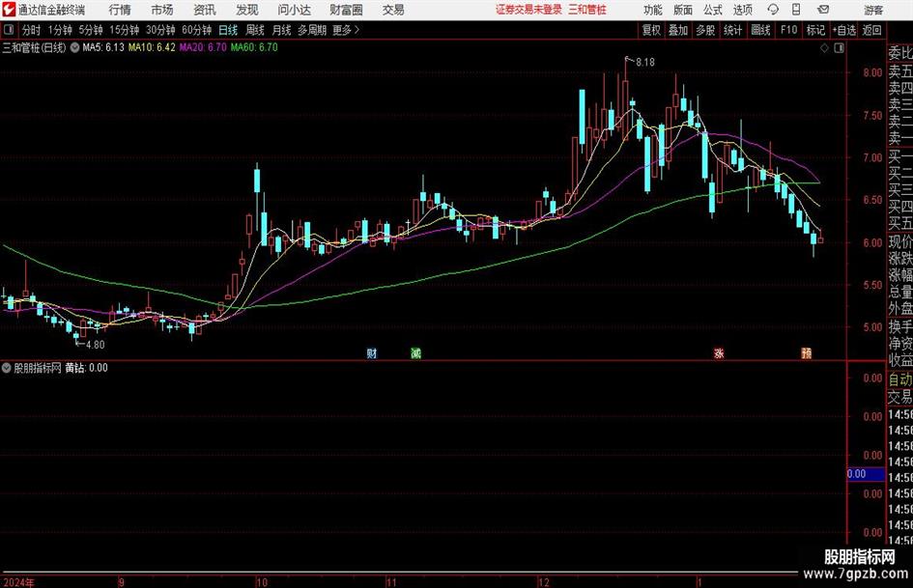Toggle the left side panel icon
The height and width of the screenshot is (588, 913).
9,30
